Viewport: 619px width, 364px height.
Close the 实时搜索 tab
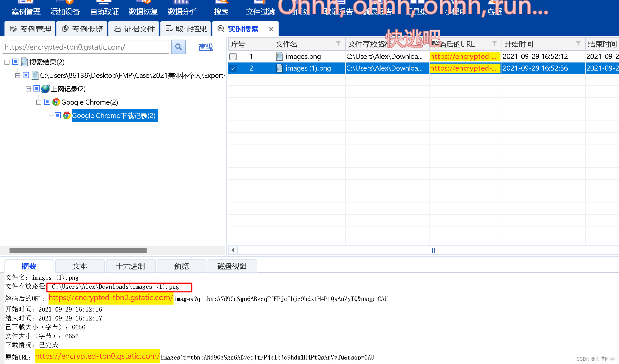point(271,29)
